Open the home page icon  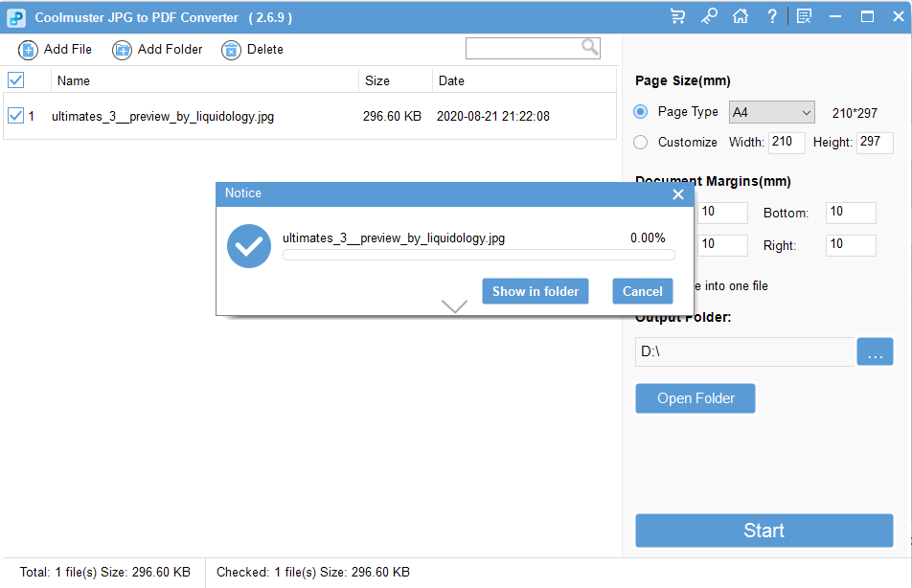coord(740,15)
